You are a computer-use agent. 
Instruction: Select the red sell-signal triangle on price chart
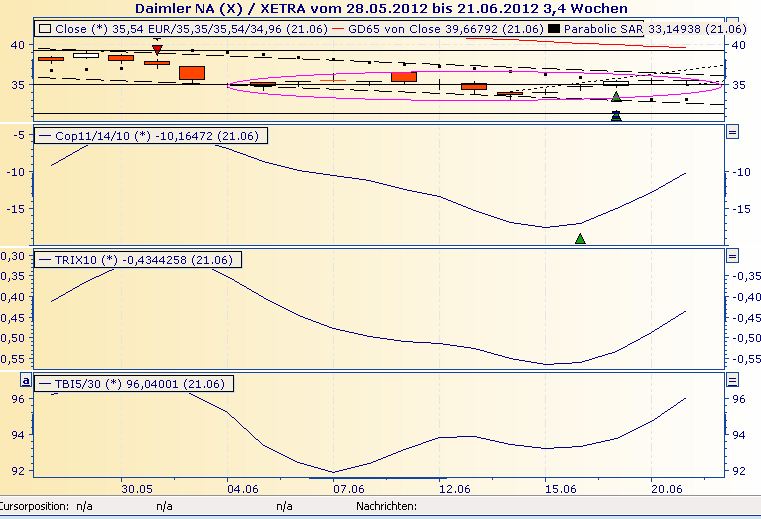click(x=157, y=50)
